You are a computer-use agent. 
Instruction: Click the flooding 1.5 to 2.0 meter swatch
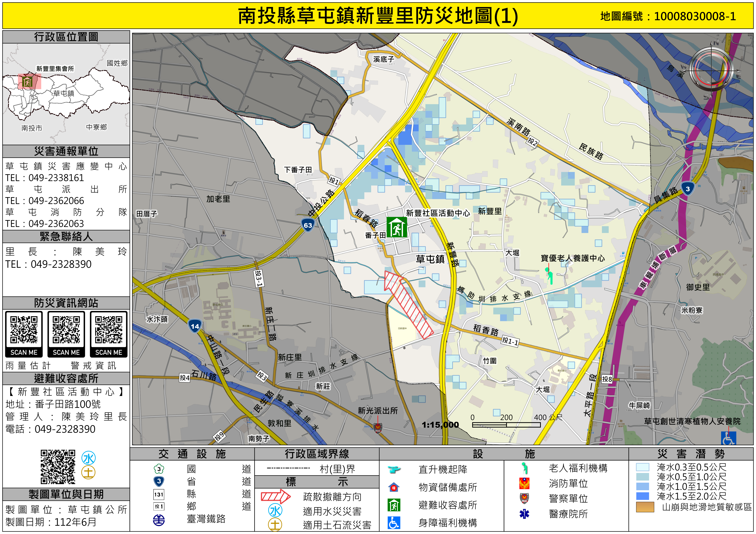pos(642,496)
